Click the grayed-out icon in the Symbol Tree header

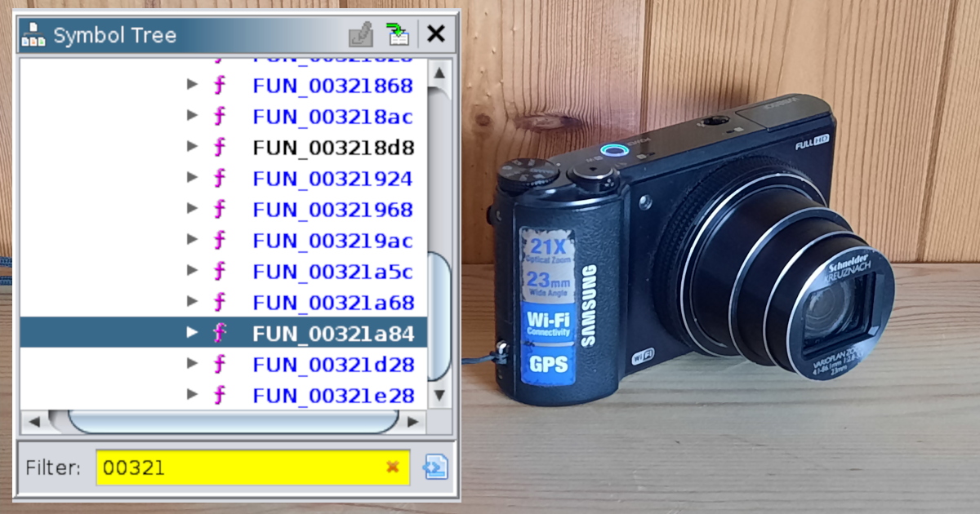361,34
